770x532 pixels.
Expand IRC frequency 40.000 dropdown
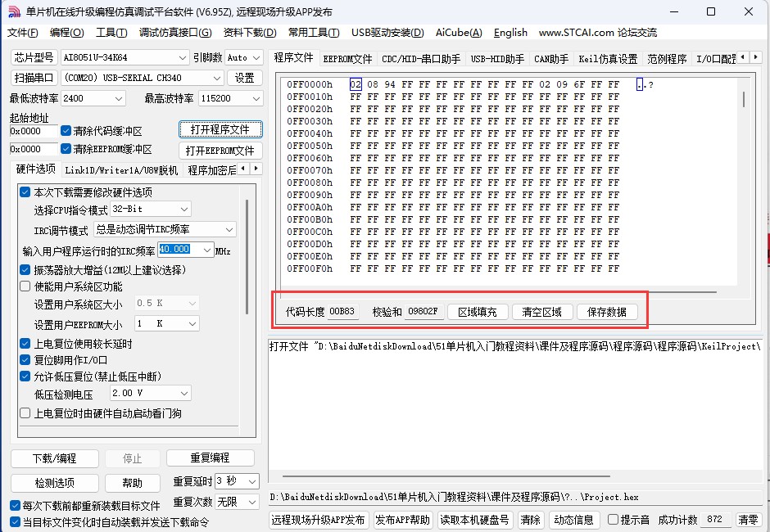point(207,250)
